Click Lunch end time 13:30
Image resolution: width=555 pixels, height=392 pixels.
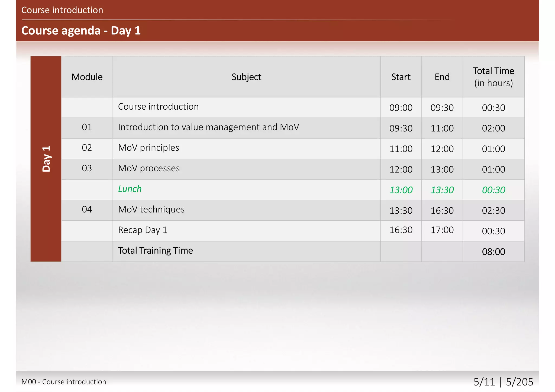[x=442, y=190]
